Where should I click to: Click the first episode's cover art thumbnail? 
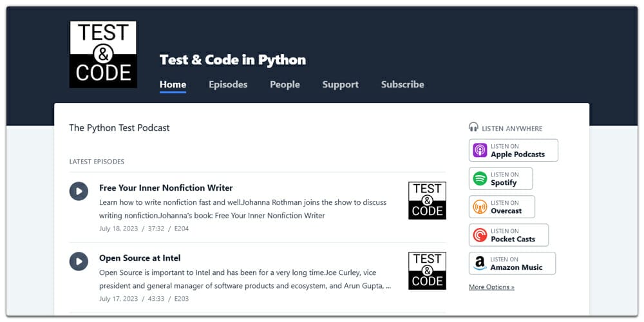click(427, 200)
